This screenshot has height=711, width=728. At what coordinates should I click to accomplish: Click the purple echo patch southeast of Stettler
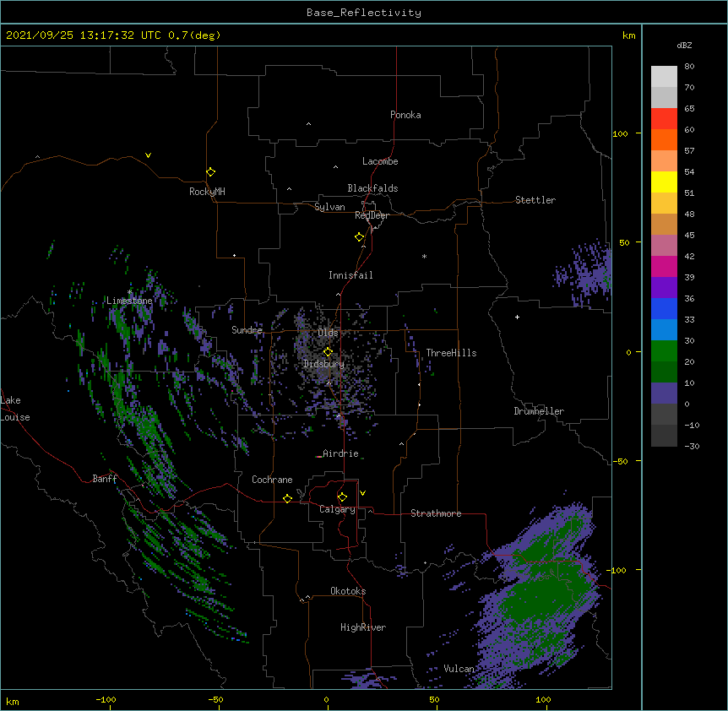point(585,273)
